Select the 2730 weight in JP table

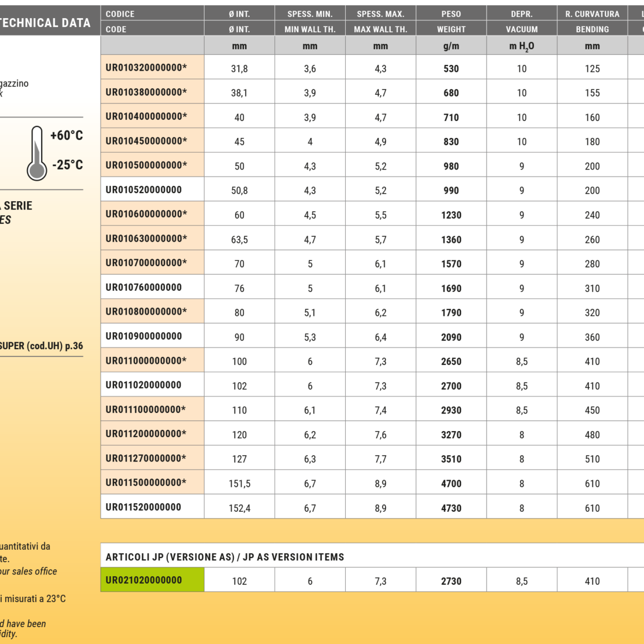pos(451,581)
